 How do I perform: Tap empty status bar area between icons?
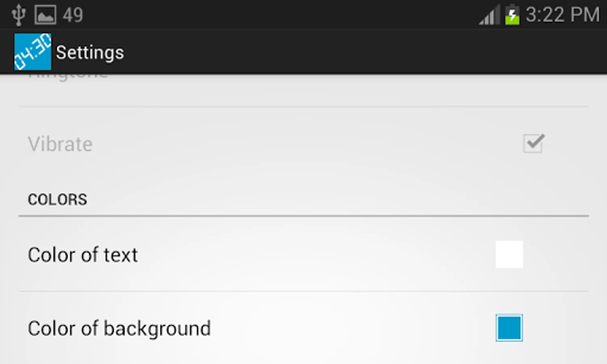(283, 15)
